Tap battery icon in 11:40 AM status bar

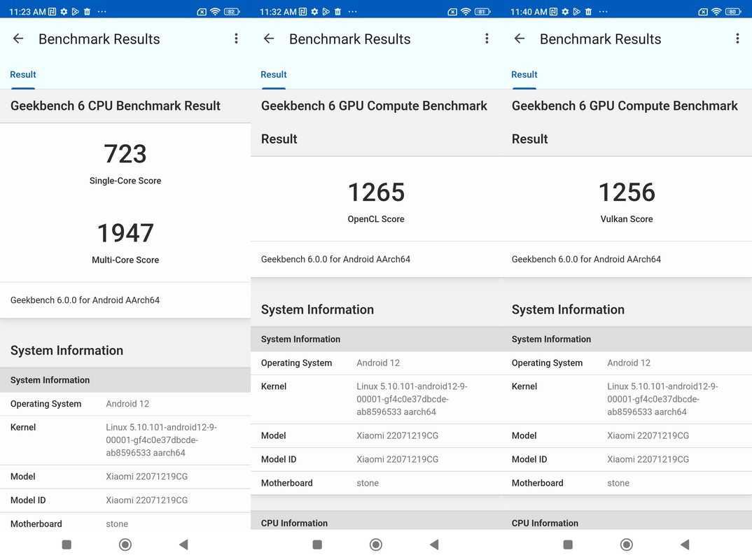[x=733, y=11]
